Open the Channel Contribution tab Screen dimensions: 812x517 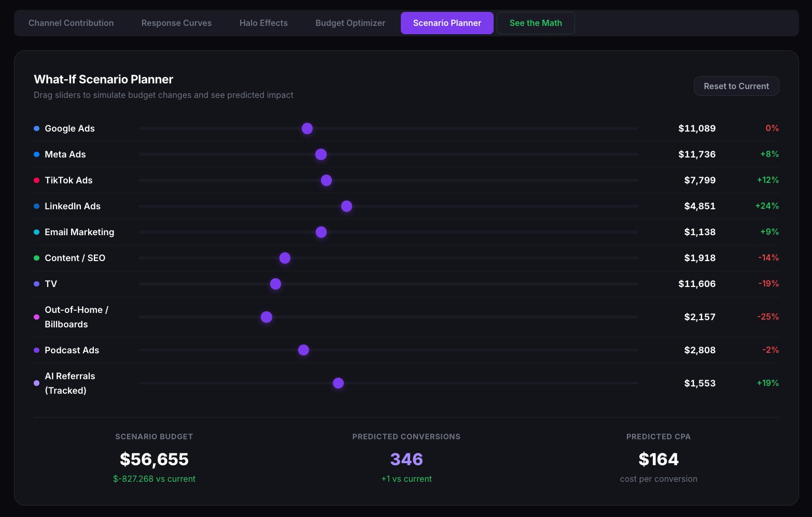(x=71, y=23)
